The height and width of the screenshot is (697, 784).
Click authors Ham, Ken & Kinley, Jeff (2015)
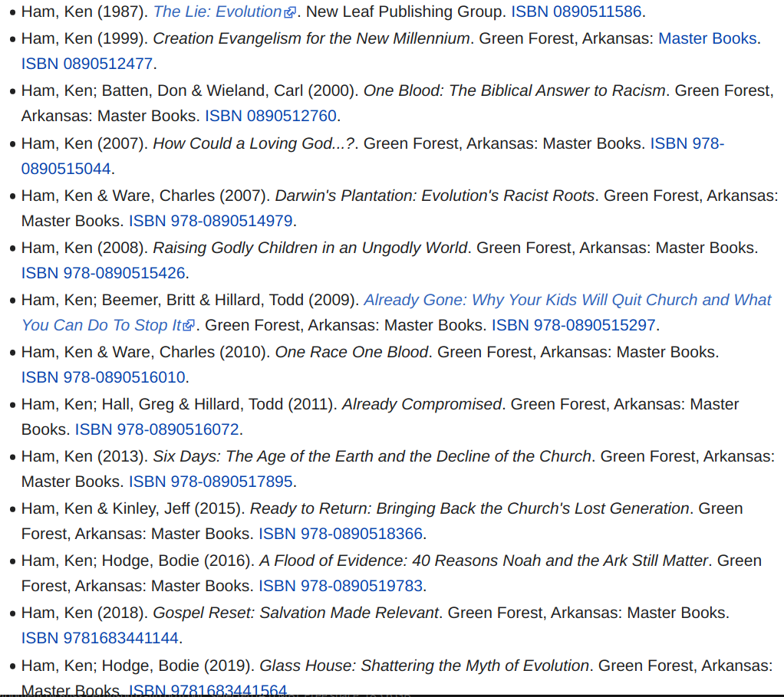133,508
